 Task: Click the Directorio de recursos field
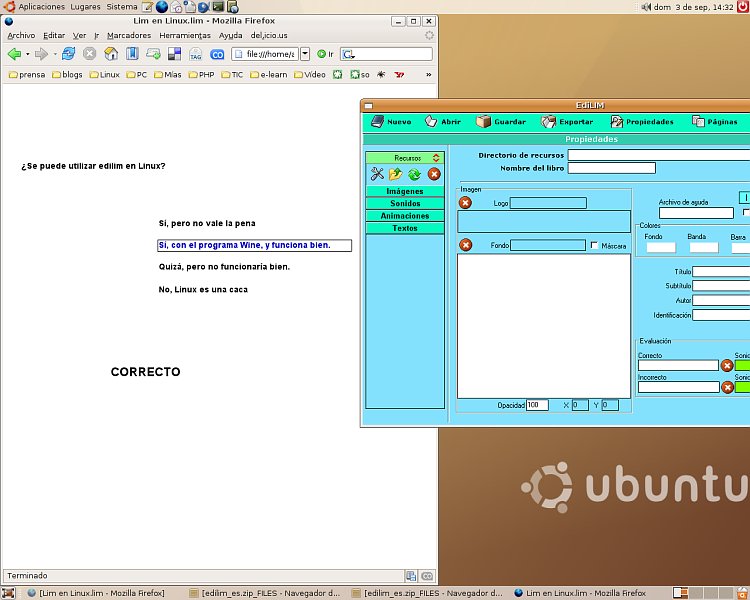tap(659, 155)
